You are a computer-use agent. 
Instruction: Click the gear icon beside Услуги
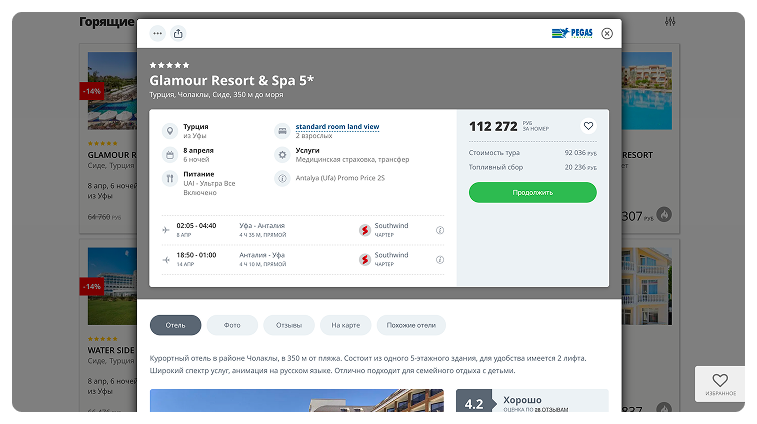pos(282,155)
